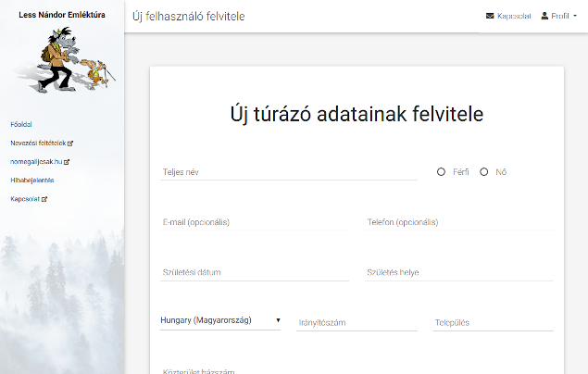Viewport: 588px width, 374px height.
Task: Click the Telefon (opcionális) field
Action: pyautogui.click(x=459, y=222)
